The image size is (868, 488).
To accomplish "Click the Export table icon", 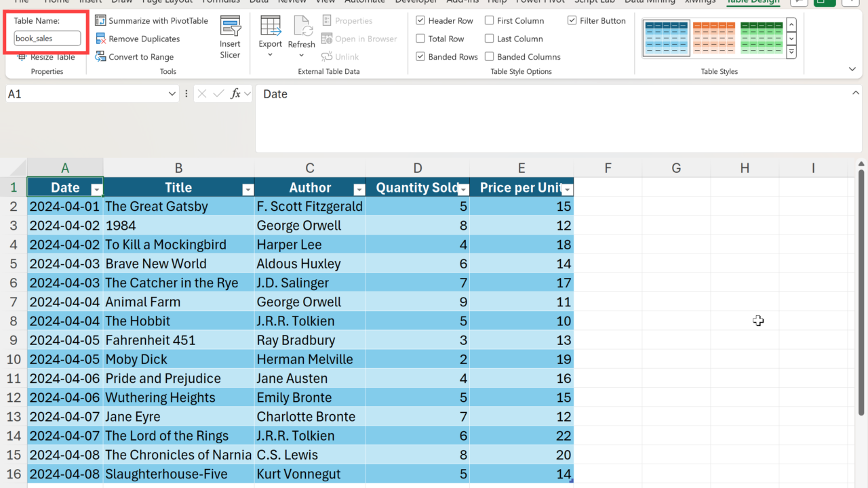I will tap(270, 27).
